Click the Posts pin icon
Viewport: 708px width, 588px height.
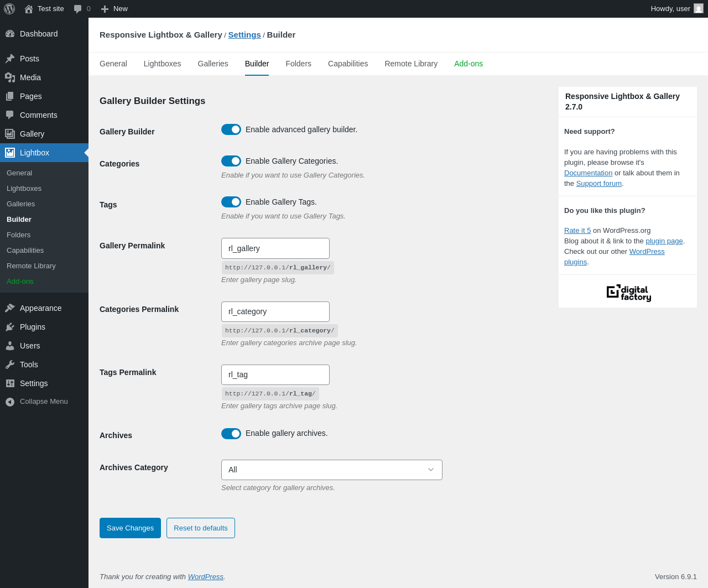pos(10,59)
